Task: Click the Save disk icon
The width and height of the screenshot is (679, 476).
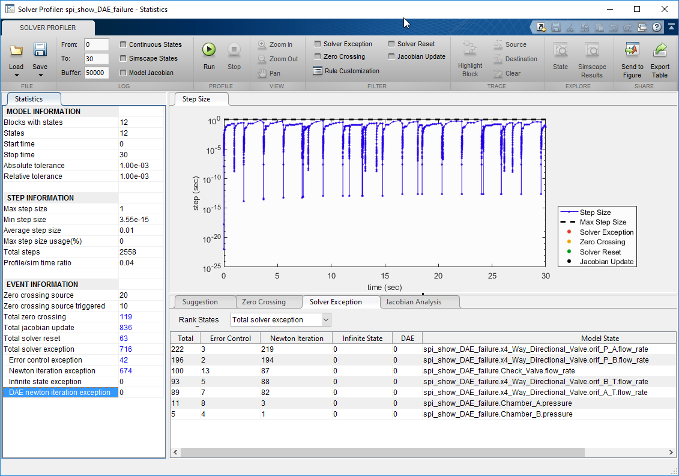Action: click(x=41, y=49)
